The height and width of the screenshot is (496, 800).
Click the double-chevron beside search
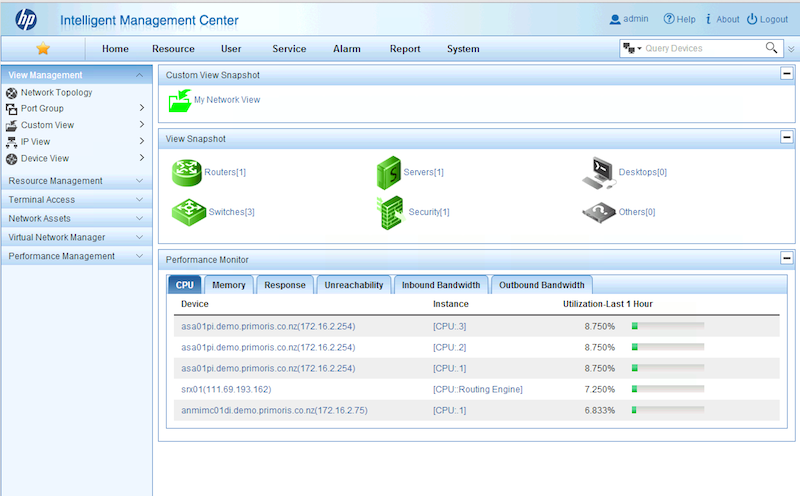tap(791, 49)
